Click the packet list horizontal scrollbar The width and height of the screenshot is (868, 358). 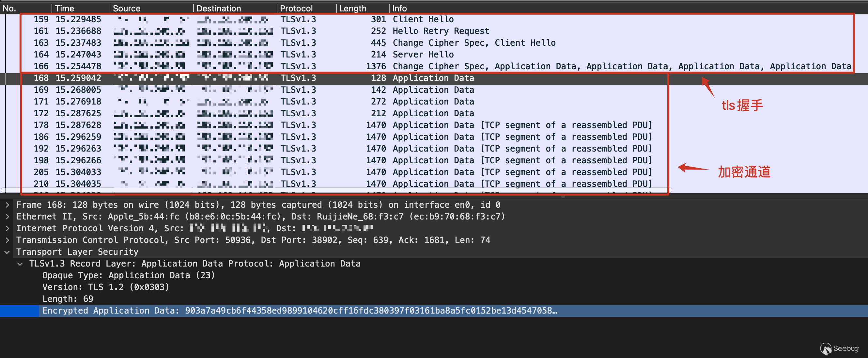tap(336, 190)
